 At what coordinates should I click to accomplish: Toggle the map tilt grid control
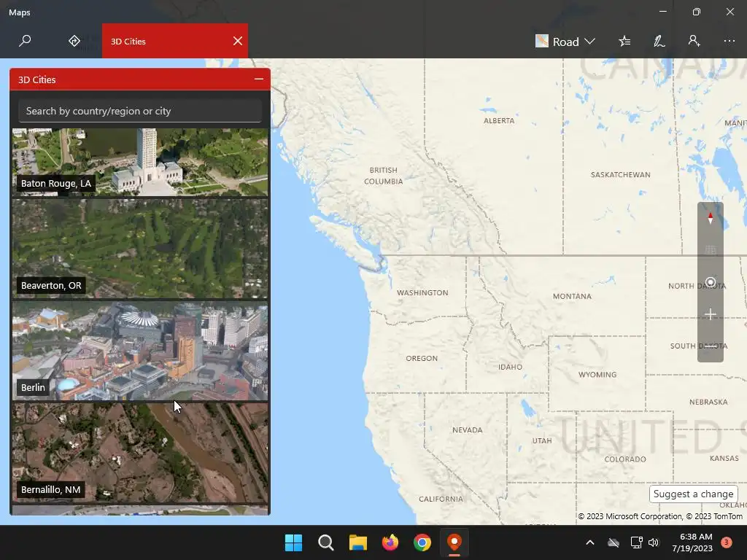click(711, 250)
